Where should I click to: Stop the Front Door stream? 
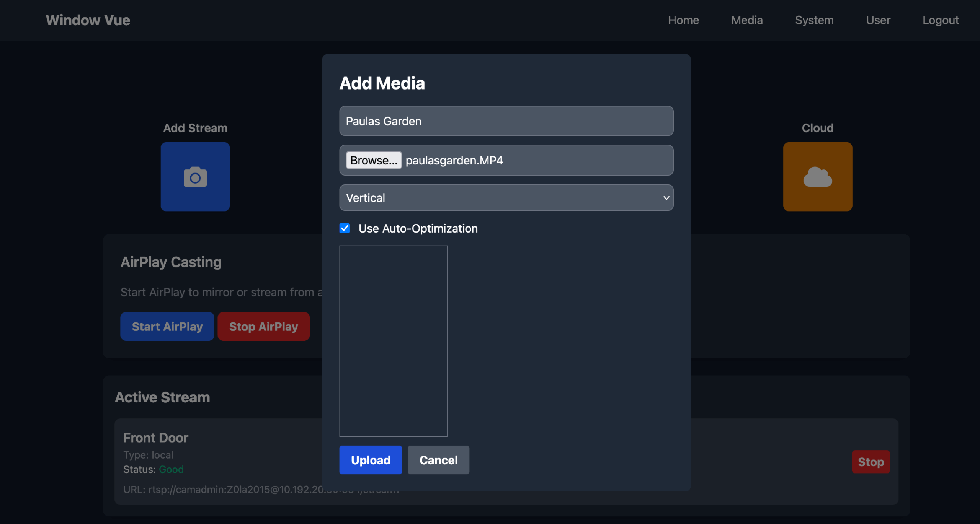pos(871,462)
